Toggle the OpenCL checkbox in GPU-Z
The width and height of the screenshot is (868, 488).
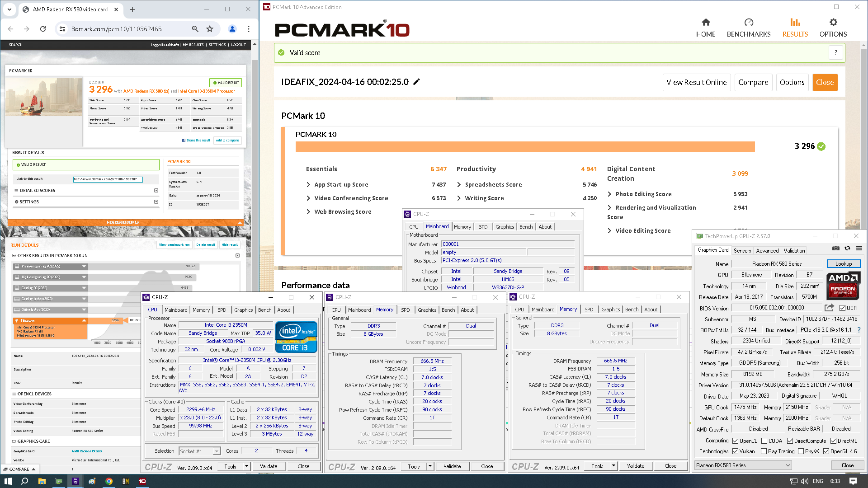point(736,441)
